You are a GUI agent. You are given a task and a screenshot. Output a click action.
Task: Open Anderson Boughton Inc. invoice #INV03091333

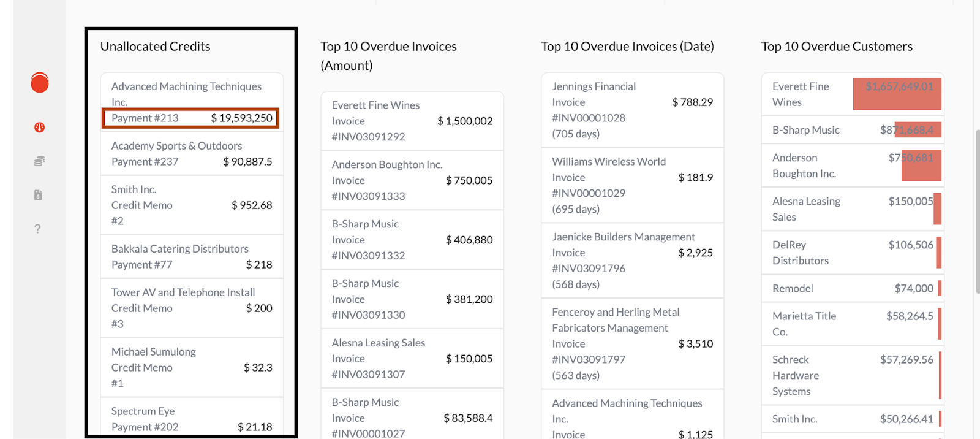(x=412, y=180)
